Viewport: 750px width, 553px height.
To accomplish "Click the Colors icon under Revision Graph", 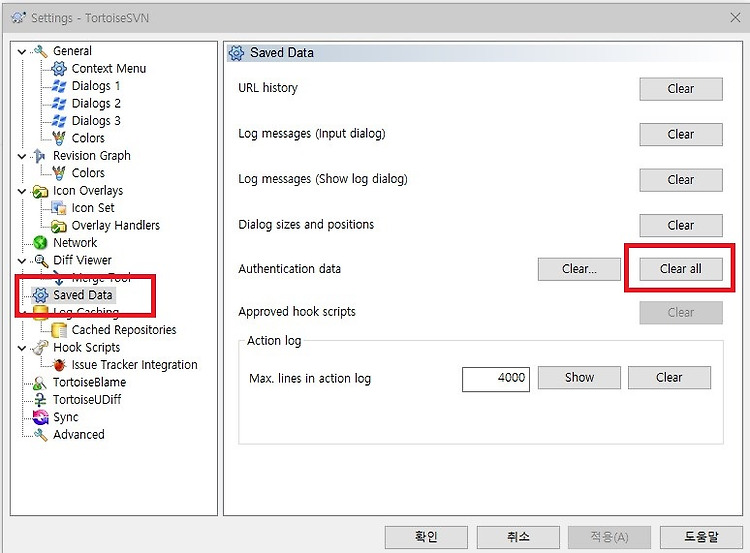I will (59, 173).
